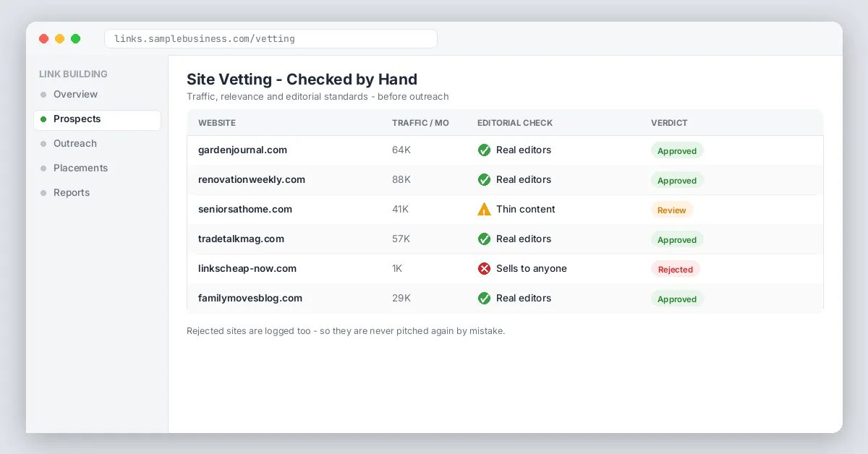Click the Thin content label
The image size is (868, 454).
(x=526, y=210)
